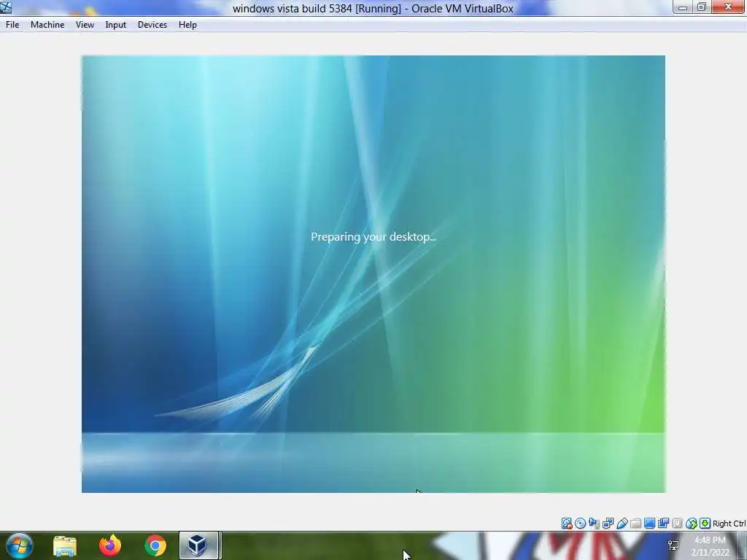Open the View menu
This screenshot has height=560, width=747.
point(85,25)
